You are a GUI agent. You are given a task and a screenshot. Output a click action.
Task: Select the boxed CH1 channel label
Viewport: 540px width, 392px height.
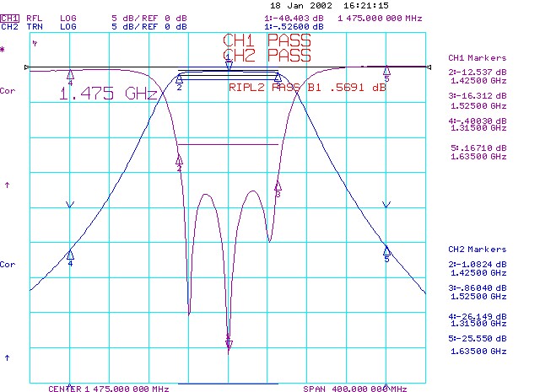coord(10,17)
